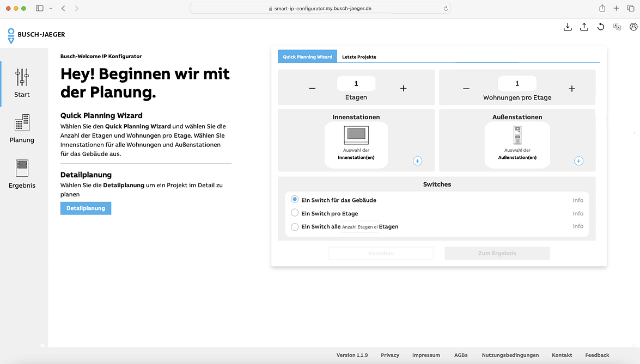The height and width of the screenshot is (364, 640).
Task: Switch to Quick Planning Wizard tab
Action: point(307,57)
